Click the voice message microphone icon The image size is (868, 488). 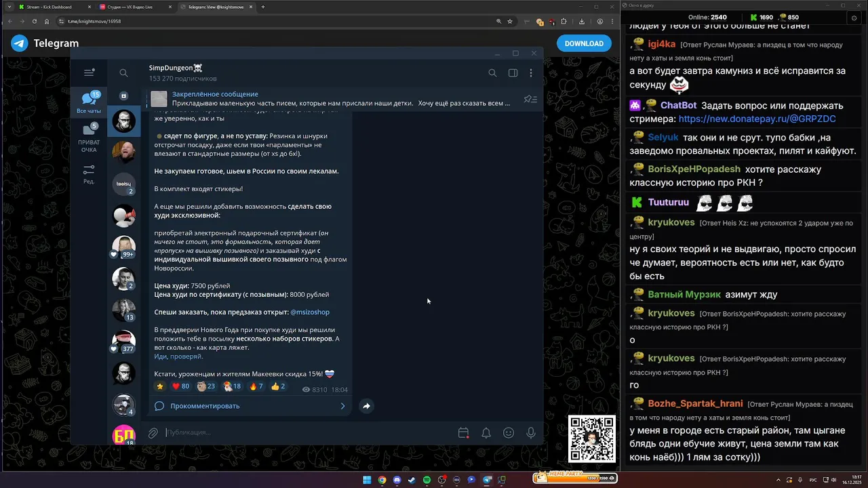coord(531,432)
